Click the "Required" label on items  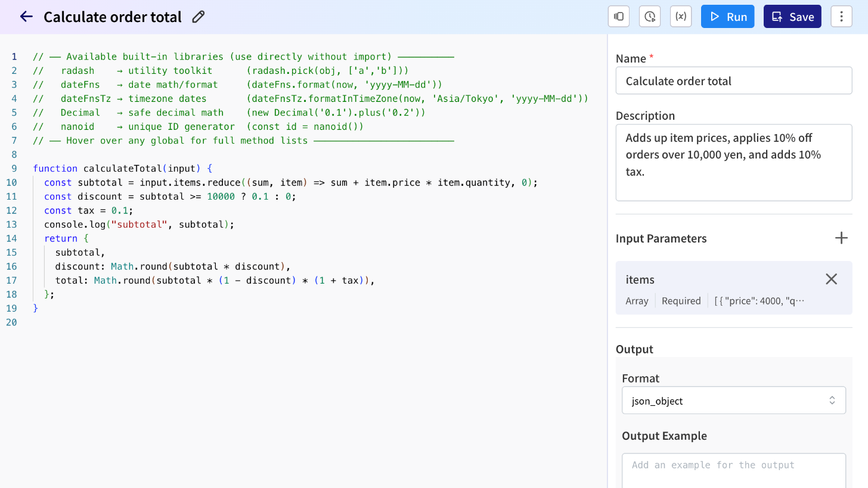681,301
